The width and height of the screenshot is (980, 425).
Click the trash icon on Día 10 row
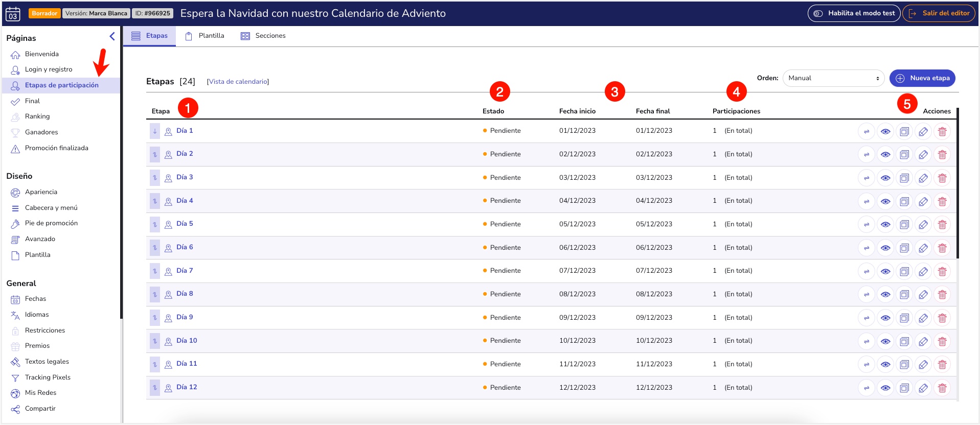[x=942, y=341]
